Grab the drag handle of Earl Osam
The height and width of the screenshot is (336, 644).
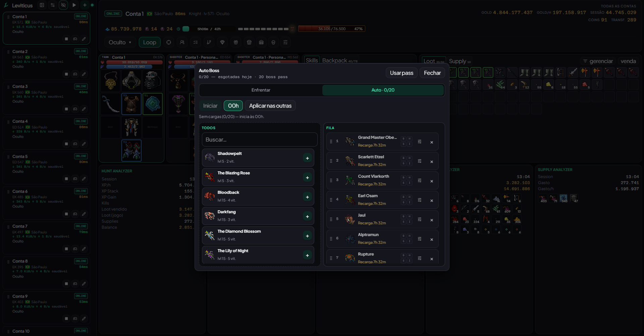[331, 200]
